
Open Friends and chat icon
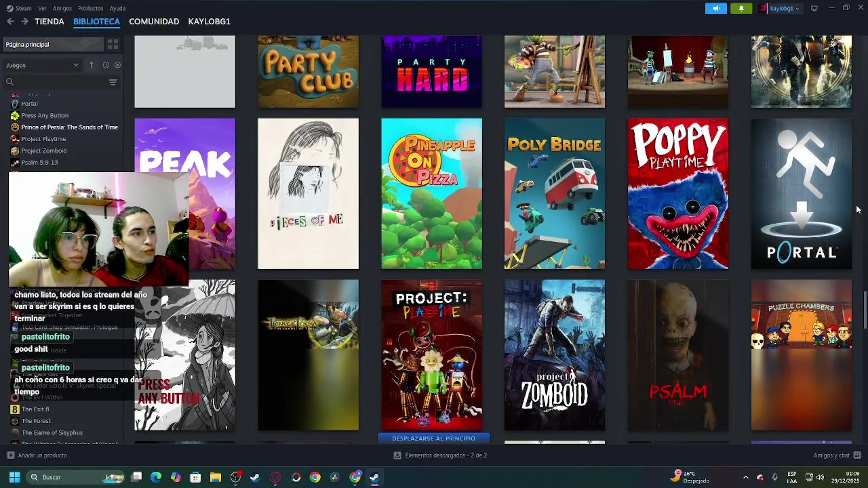[857, 455]
